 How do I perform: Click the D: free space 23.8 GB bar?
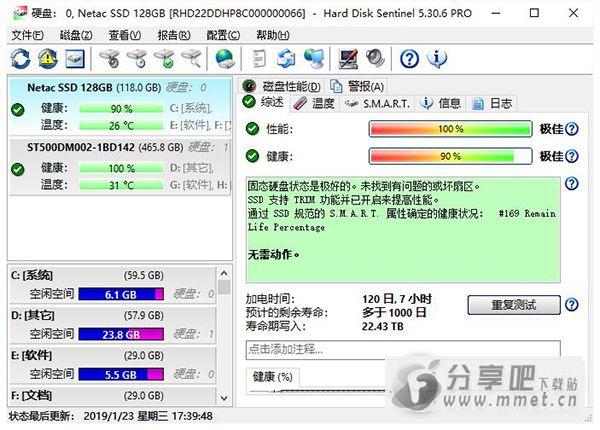(x=121, y=334)
